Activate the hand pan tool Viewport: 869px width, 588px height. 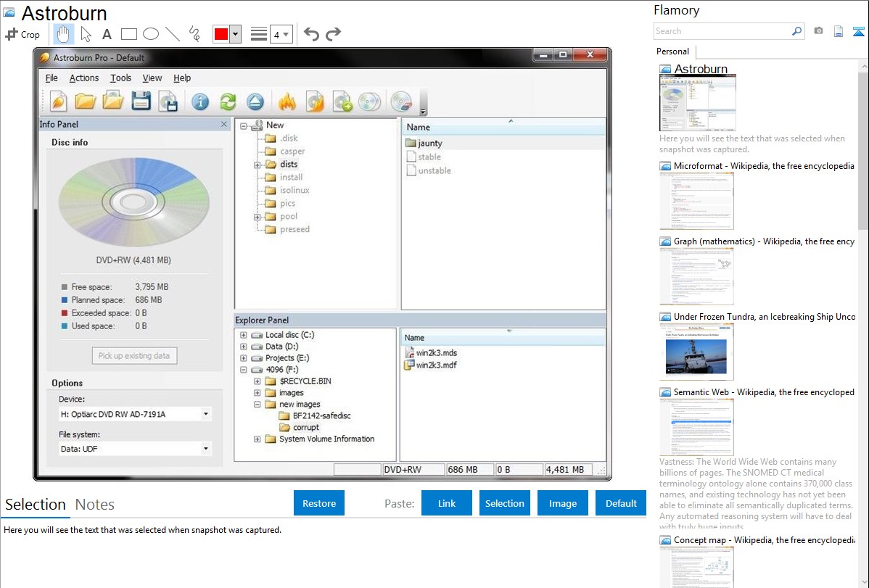[63, 34]
